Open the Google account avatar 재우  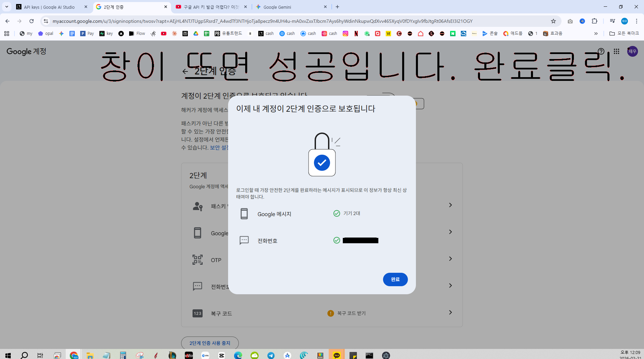point(632,51)
